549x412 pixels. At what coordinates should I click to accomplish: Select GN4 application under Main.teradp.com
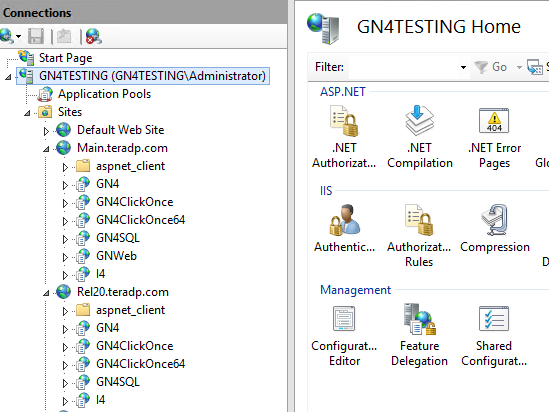(x=107, y=184)
